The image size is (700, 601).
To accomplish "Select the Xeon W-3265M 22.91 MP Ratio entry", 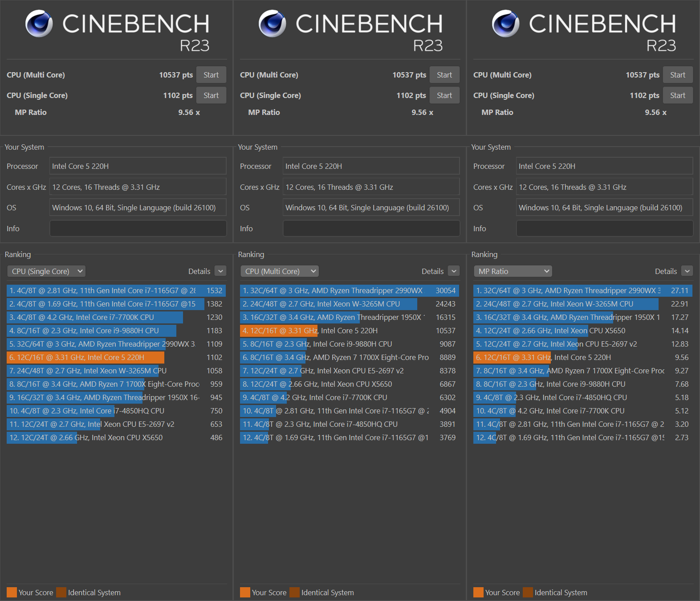I will coord(583,304).
